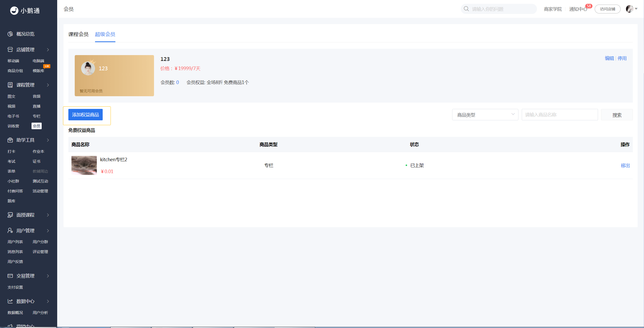
Task: Click the 店铺管理 store icon
Action: click(10, 50)
